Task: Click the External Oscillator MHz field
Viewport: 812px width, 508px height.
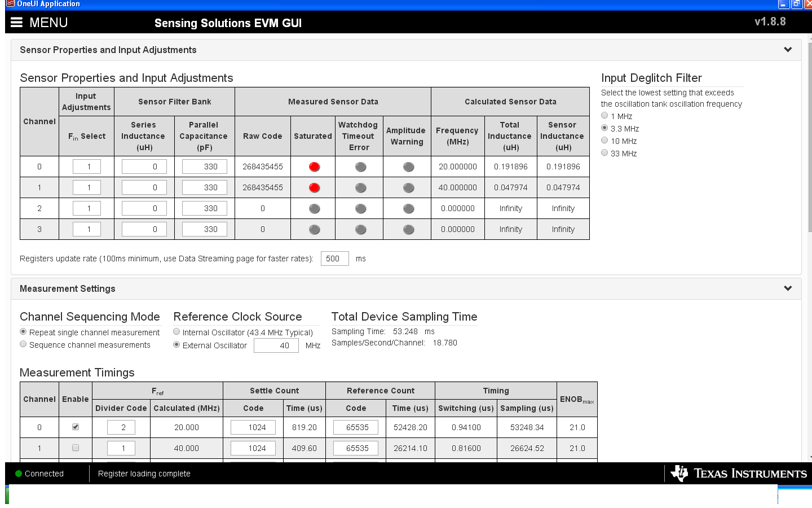Action: 276,345
